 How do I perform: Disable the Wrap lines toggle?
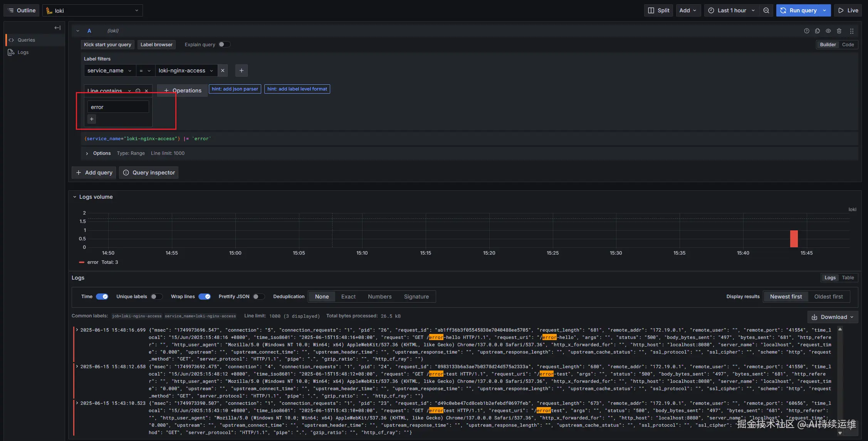pyautogui.click(x=205, y=297)
